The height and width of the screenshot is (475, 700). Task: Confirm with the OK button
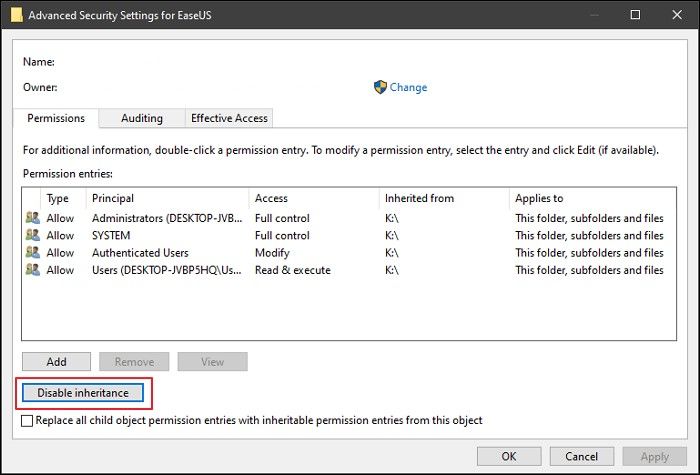pyautogui.click(x=509, y=456)
